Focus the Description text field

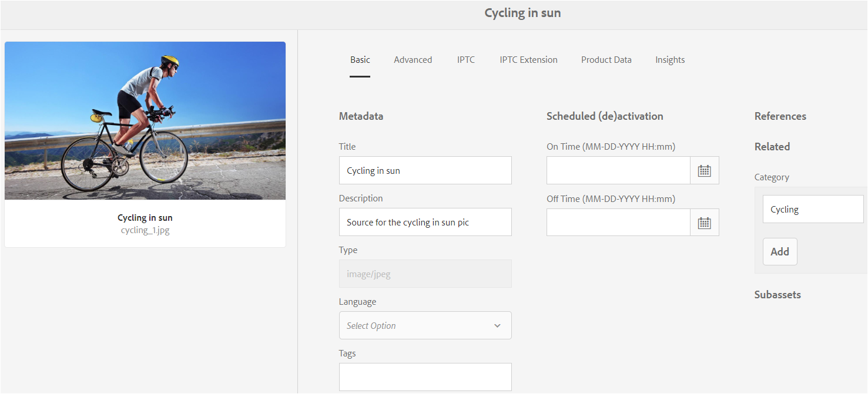coord(425,223)
